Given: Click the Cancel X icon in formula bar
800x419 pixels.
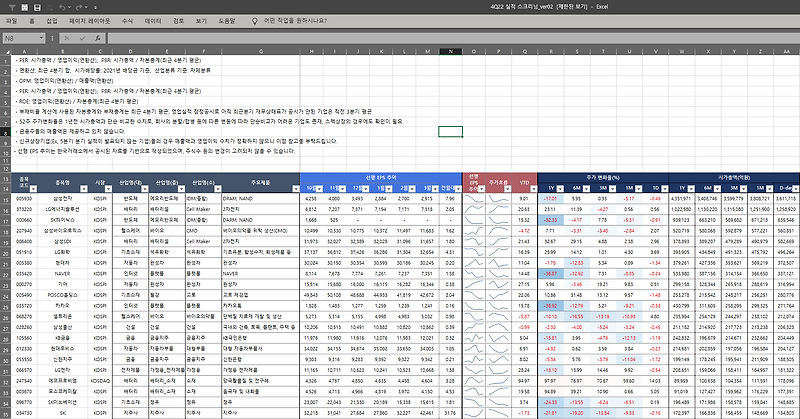Looking at the screenshot, I should [67, 38].
